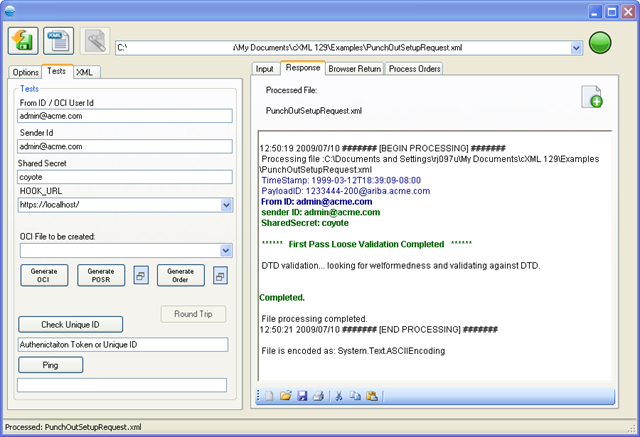Image resolution: width=640 pixels, height=437 pixels.
Task: Switch to the Input tab
Action: [x=264, y=69]
